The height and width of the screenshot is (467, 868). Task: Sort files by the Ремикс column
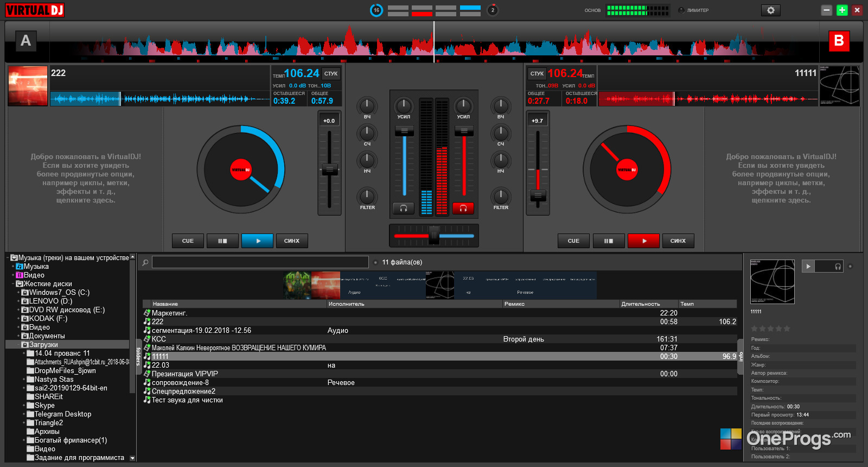(561, 304)
